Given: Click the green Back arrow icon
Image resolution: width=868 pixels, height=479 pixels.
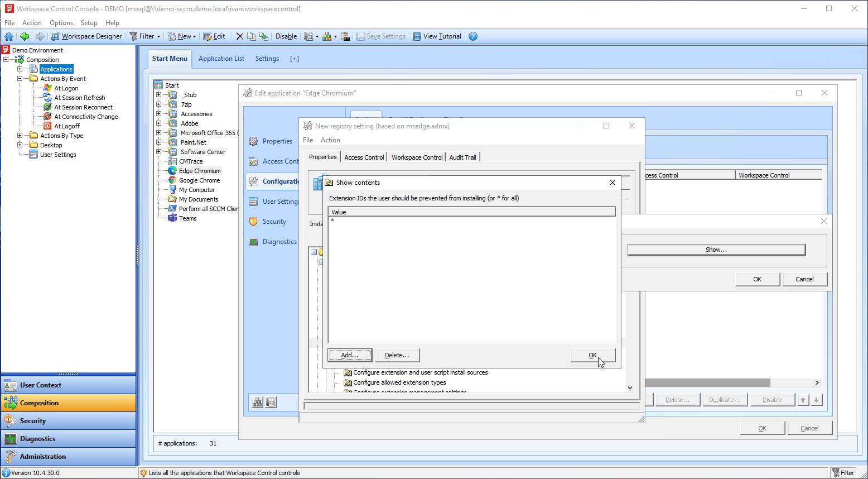Looking at the screenshot, I should pyautogui.click(x=25, y=36).
